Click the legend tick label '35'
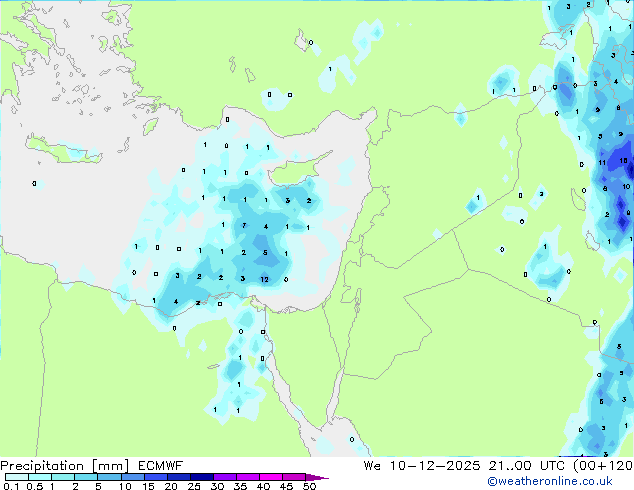Screen dimensions: 634x490 (241, 486)
